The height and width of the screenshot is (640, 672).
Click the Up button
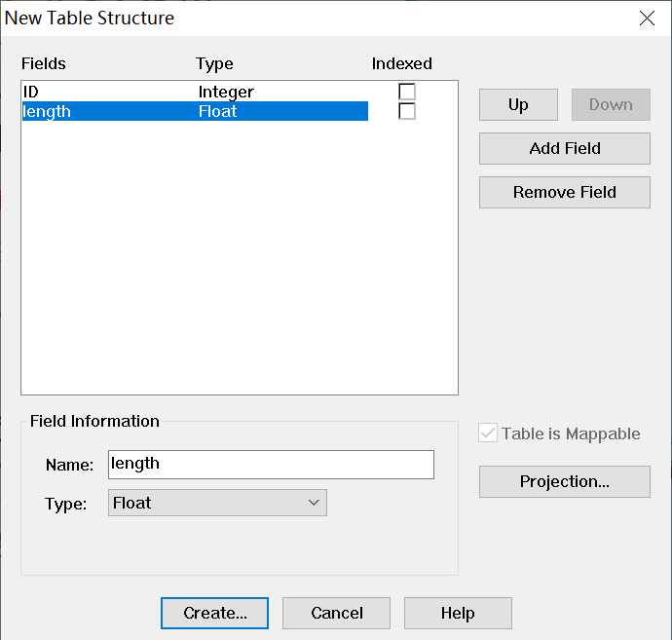coord(518,105)
